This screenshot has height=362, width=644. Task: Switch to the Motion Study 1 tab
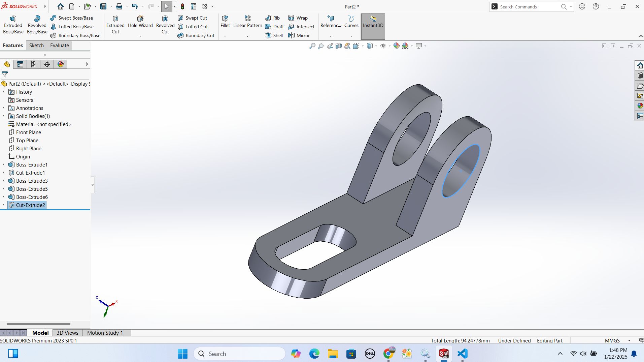(105, 333)
